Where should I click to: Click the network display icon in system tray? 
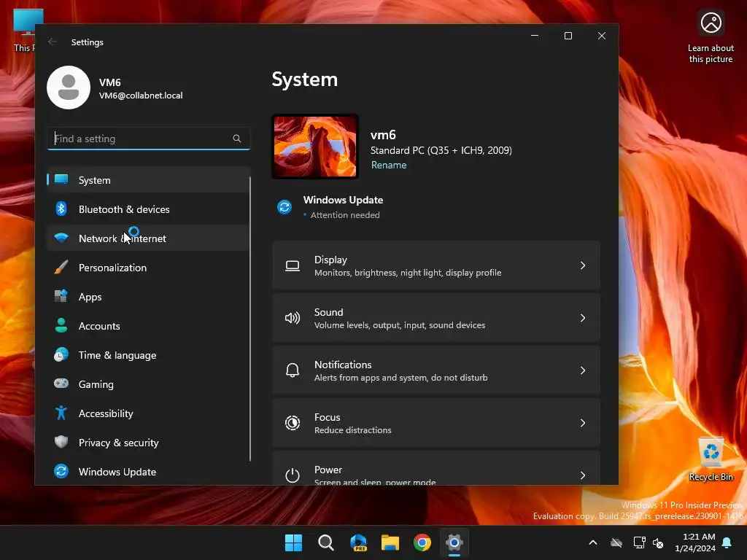coord(639,542)
